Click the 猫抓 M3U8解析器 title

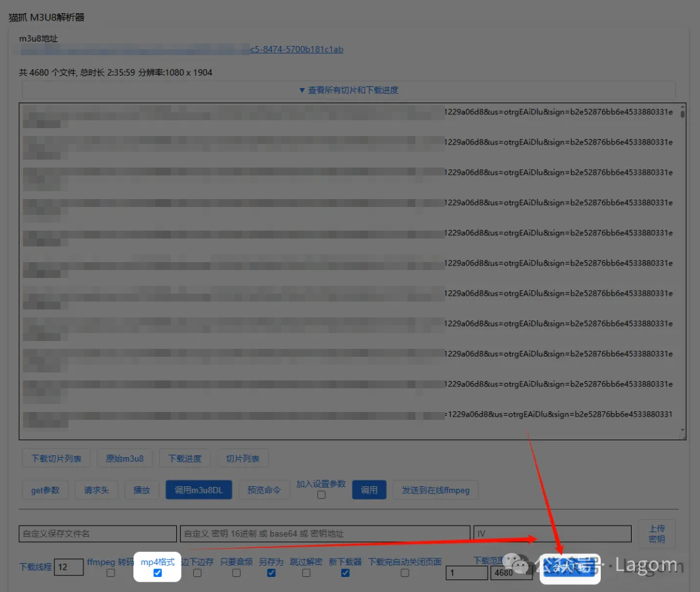[47, 17]
